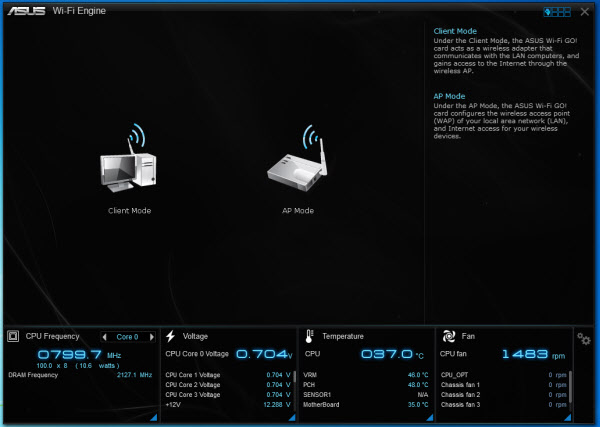Click the +12V voltage row
The width and height of the screenshot is (600, 427).
[x=228, y=405]
